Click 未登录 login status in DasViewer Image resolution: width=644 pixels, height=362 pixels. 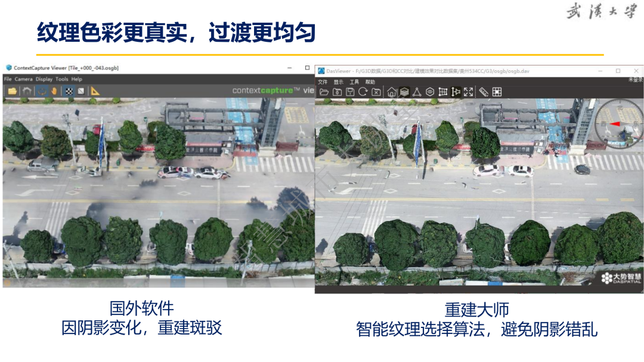(x=635, y=80)
